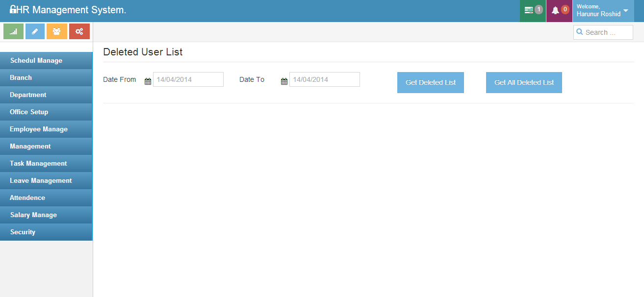This screenshot has width=644, height=297.
Task: Click the Get Deleted List button
Action: [430, 82]
